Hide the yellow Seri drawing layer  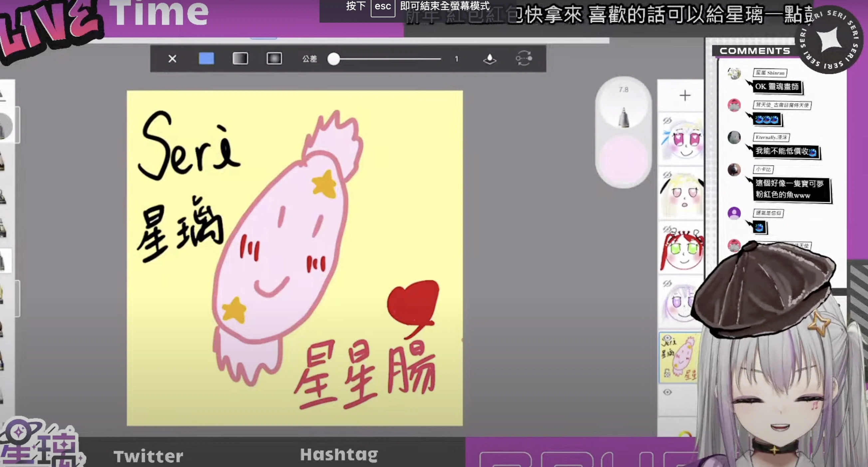coord(668,338)
